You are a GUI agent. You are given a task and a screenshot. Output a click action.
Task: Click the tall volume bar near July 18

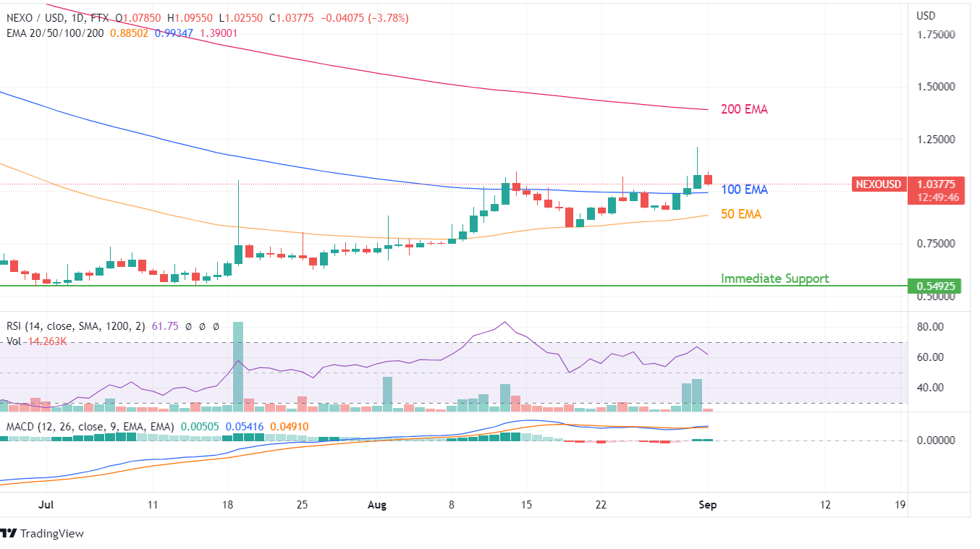(x=238, y=367)
